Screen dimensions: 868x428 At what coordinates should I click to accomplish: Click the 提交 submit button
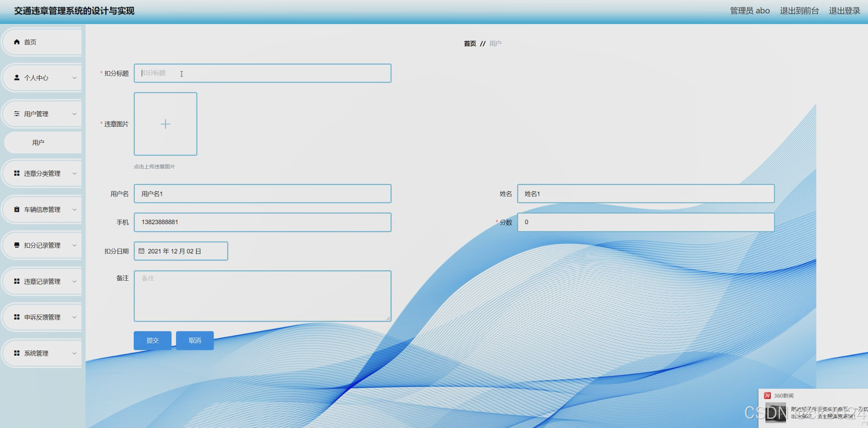pos(153,340)
